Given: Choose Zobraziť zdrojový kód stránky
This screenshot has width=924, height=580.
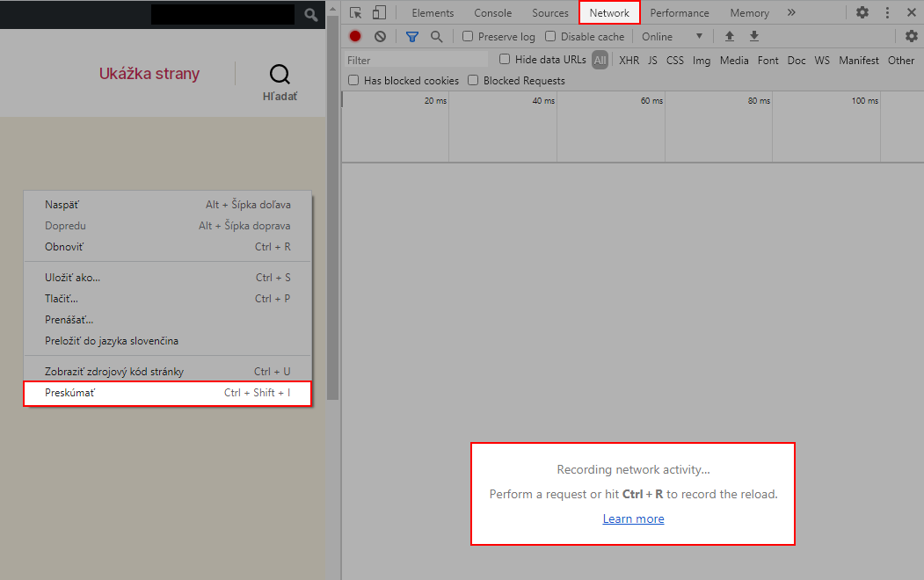Looking at the screenshot, I should [x=167, y=372].
